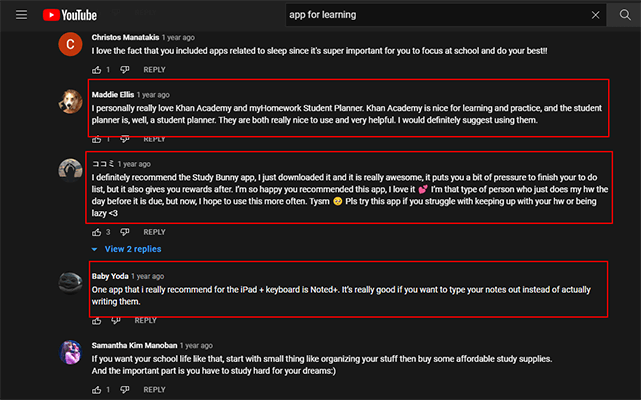The width and height of the screenshot is (641, 400).
Task: Clear the search box text
Action: (x=596, y=15)
